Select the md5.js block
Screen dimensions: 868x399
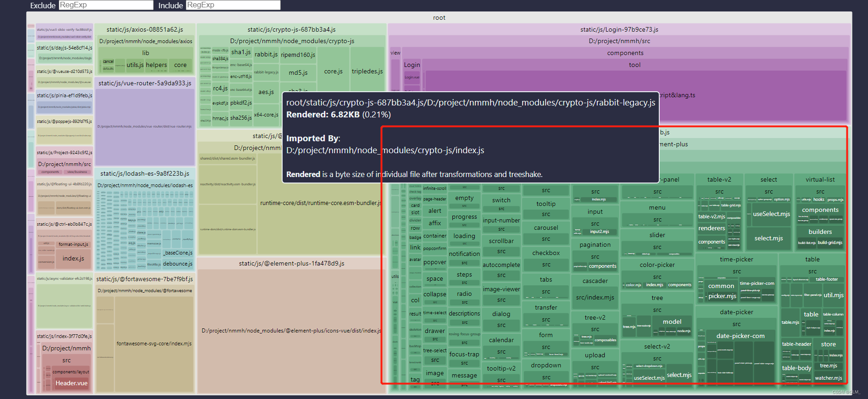298,72
